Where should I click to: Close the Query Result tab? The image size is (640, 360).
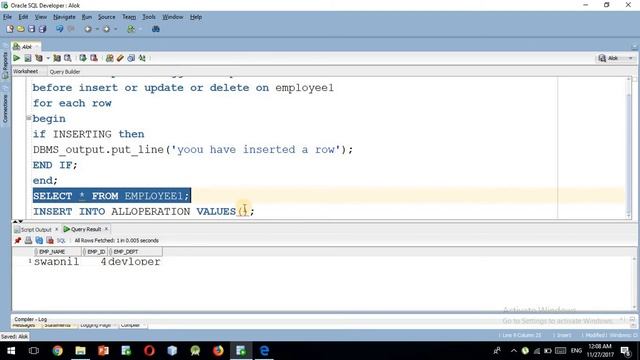pos(106,229)
